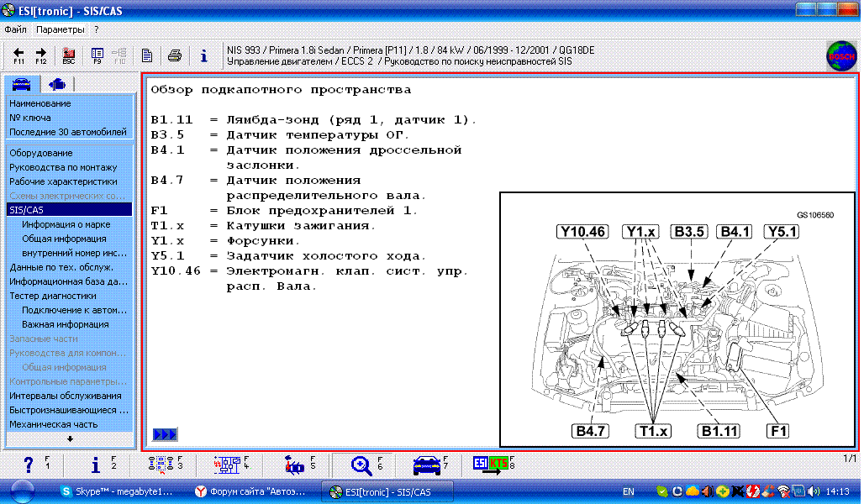This screenshot has height=504, width=864.
Task: Open Рабочие характеристики section
Action: coord(63,181)
